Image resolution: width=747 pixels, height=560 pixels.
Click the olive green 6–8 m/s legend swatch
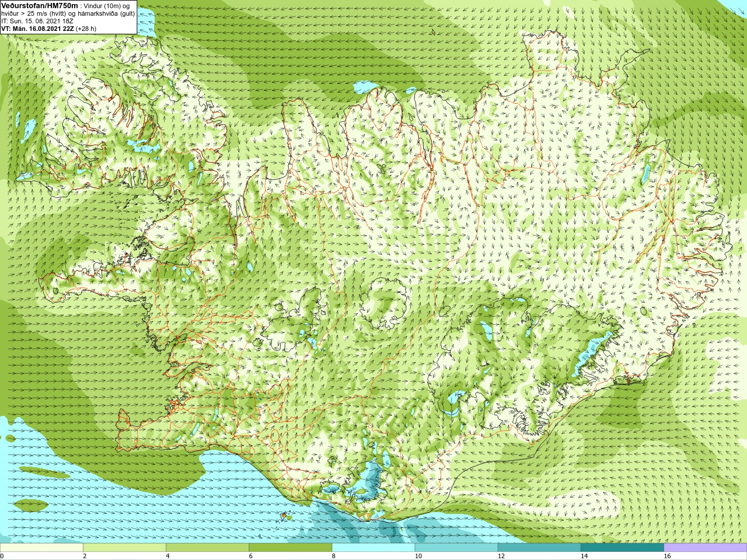(291, 547)
